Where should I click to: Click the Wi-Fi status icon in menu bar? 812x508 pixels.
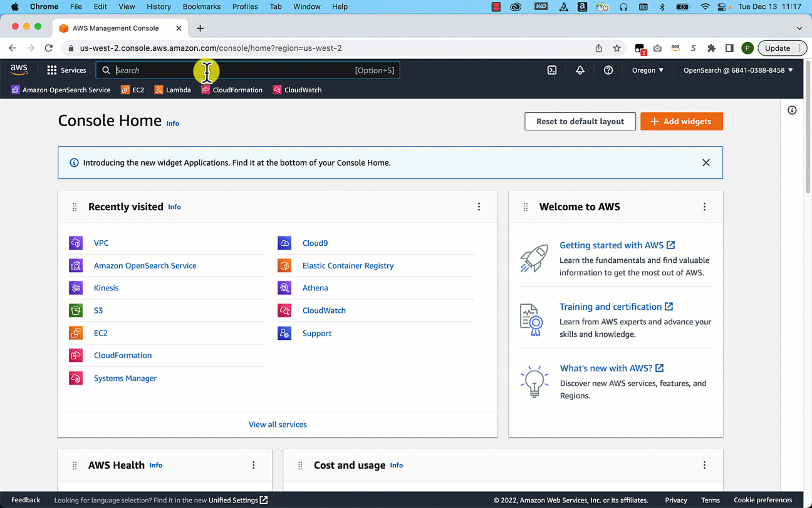point(705,6)
